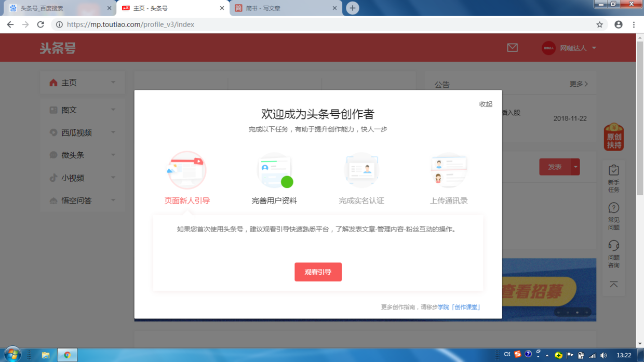This screenshot has width=644, height=362.
Task: Open the Windows Start button
Action: tap(12, 355)
